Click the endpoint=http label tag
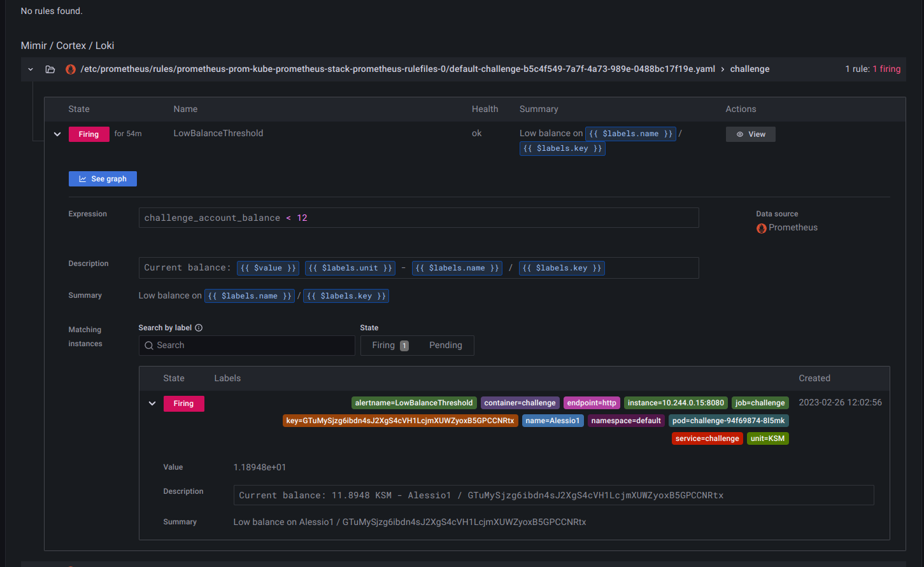The height and width of the screenshot is (567, 924). tap(592, 403)
